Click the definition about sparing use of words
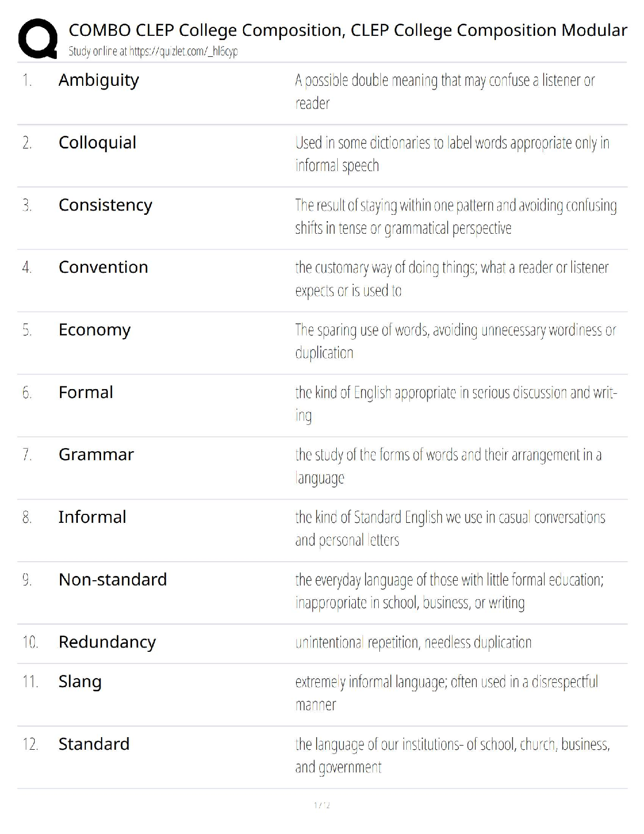 [x=456, y=341]
